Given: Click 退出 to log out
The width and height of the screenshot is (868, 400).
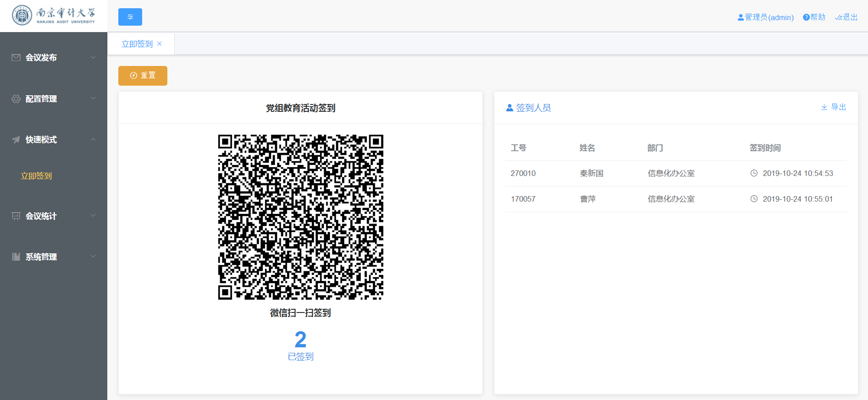Looking at the screenshot, I should pos(846,17).
